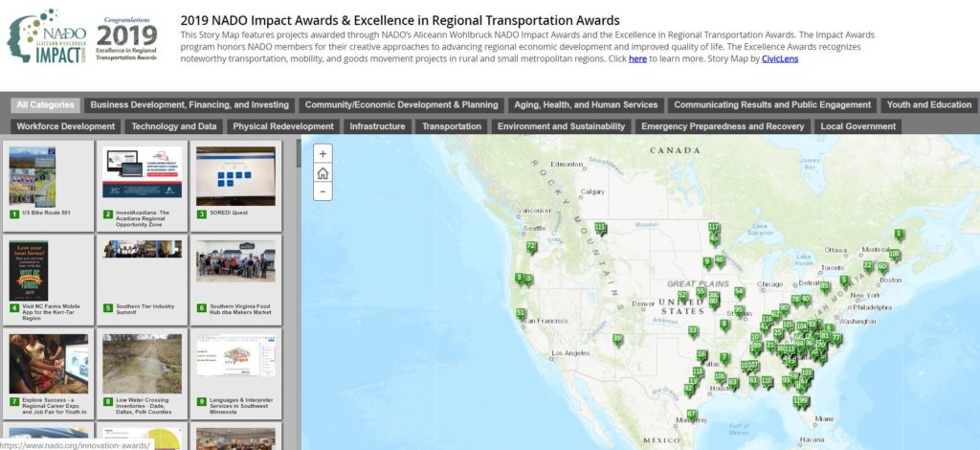Open the InvestAcadiana project card
Screen dimensions: 980x450
click(142, 185)
